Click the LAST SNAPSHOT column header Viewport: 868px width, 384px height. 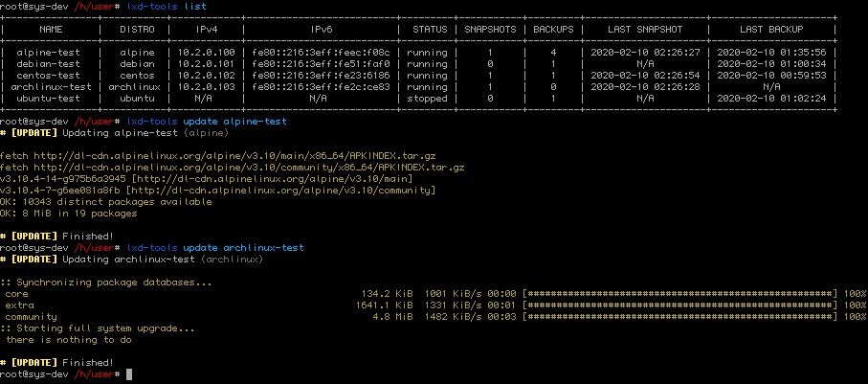[x=645, y=30]
